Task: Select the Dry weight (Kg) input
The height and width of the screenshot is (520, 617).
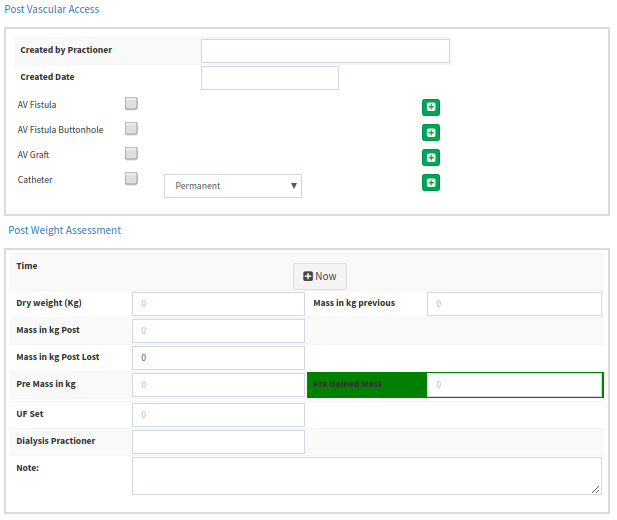Action: coord(218,304)
